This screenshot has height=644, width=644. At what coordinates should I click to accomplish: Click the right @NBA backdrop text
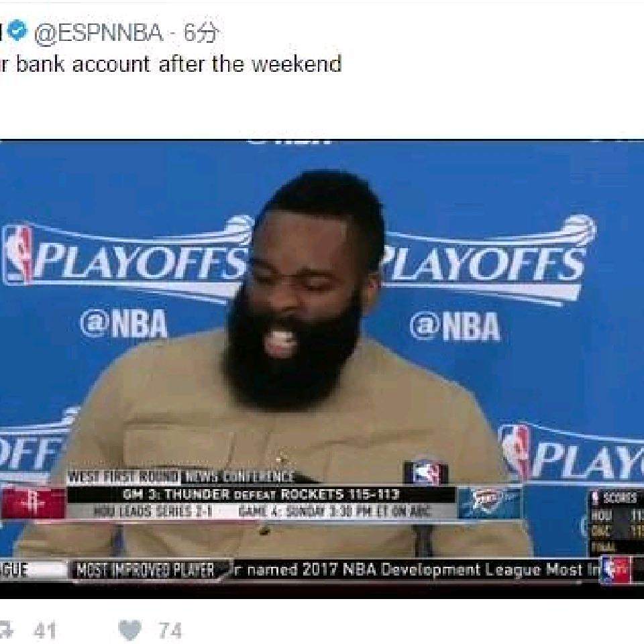tap(455, 326)
